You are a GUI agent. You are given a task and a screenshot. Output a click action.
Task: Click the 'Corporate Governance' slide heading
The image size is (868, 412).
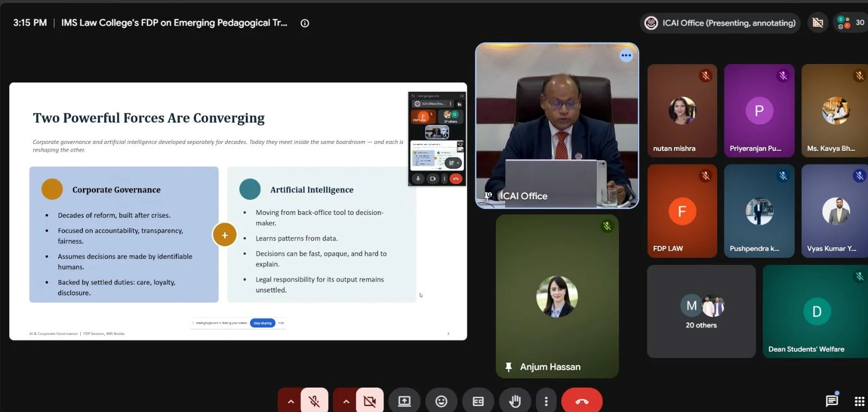click(x=117, y=190)
